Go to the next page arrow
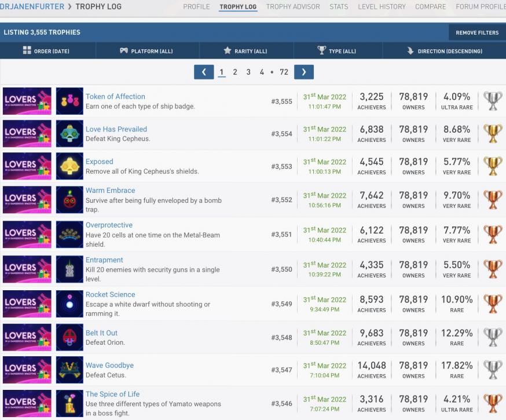 click(304, 72)
